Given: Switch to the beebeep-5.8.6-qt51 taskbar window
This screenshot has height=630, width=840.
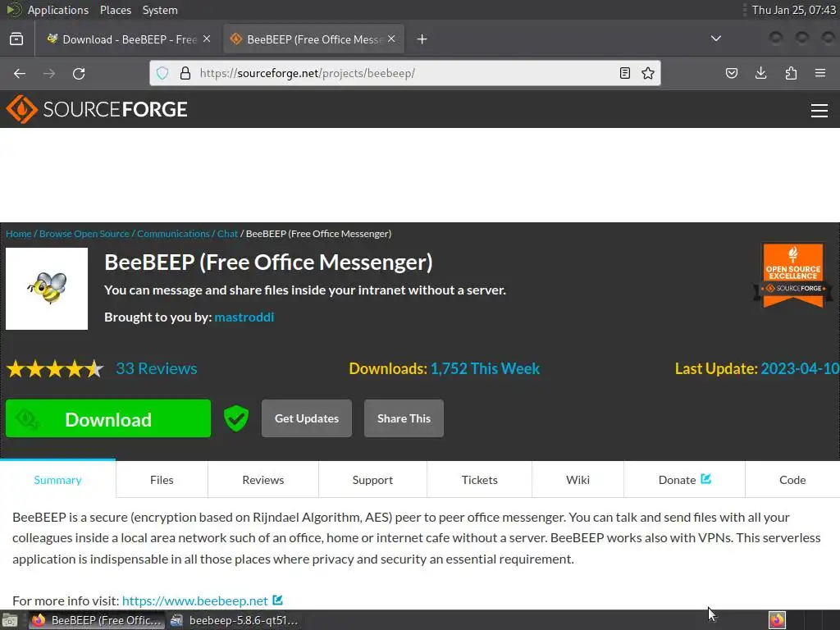Looking at the screenshot, I should point(235,620).
